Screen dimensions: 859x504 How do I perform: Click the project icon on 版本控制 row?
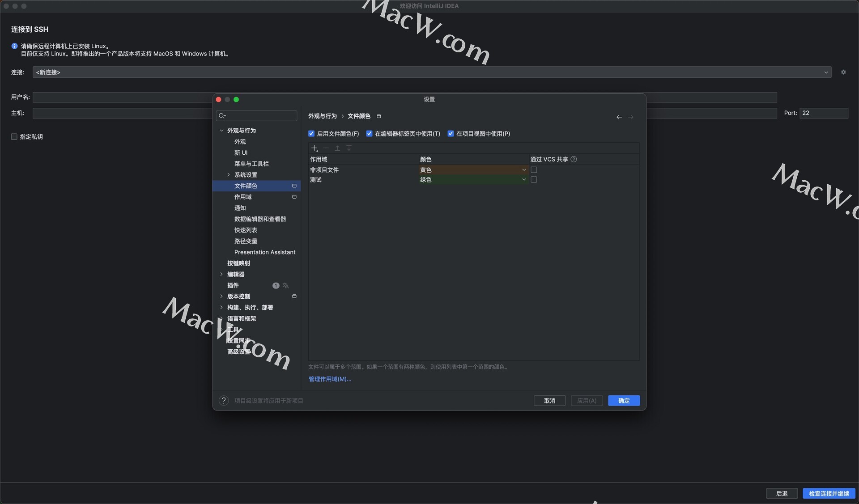[294, 296]
